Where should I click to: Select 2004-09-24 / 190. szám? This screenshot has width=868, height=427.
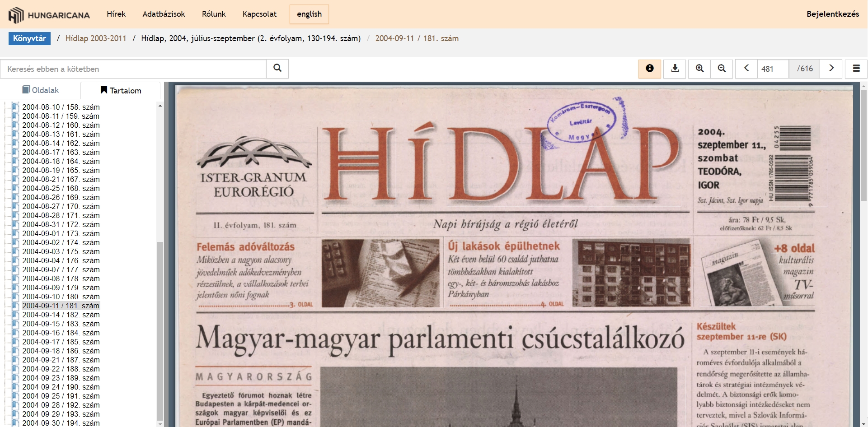[61, 387]
